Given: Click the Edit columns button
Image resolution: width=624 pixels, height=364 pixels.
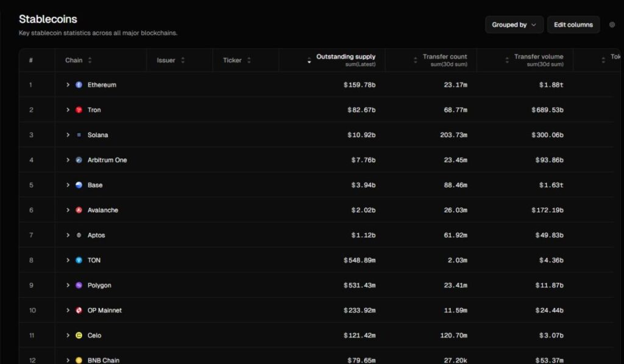Looking at the screenshot, I should click(x=573, y=25).
